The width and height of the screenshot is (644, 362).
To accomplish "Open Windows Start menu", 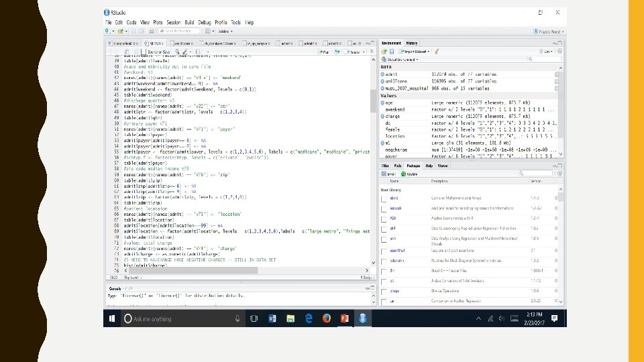I will click(112, 318).
